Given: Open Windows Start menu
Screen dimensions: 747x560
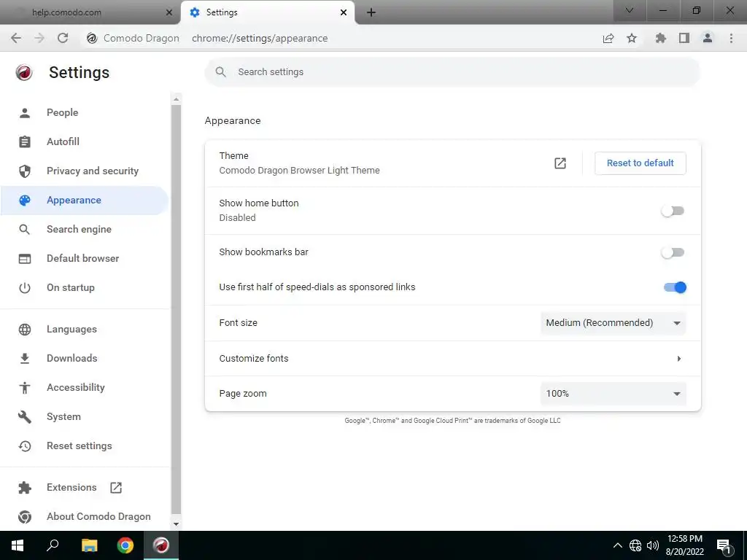Looking at the screenshot, I should click(18, 545).
